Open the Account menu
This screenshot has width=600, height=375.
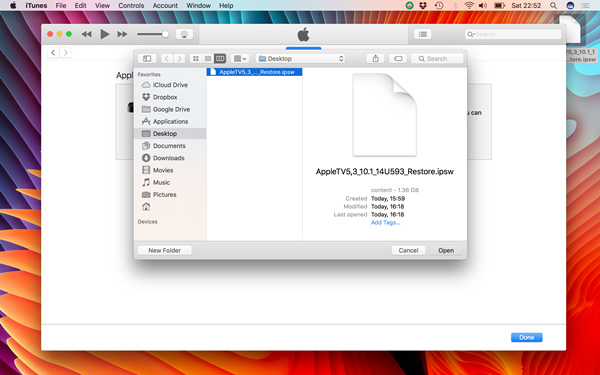165,5
